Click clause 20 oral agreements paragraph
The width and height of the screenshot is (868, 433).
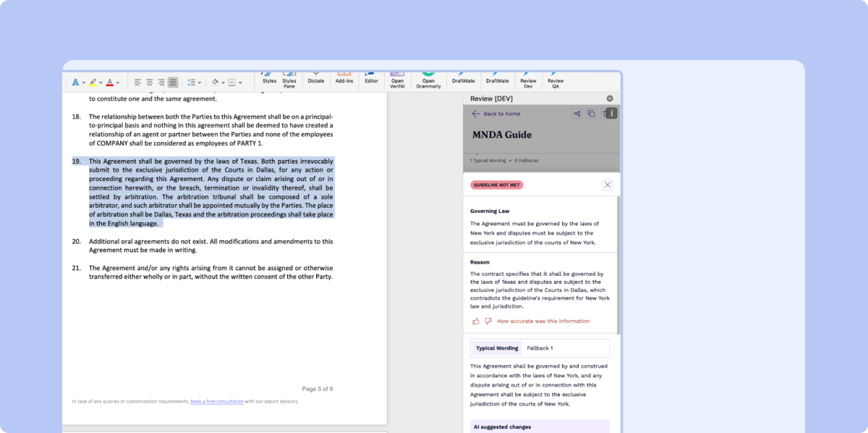click(211, 245)
